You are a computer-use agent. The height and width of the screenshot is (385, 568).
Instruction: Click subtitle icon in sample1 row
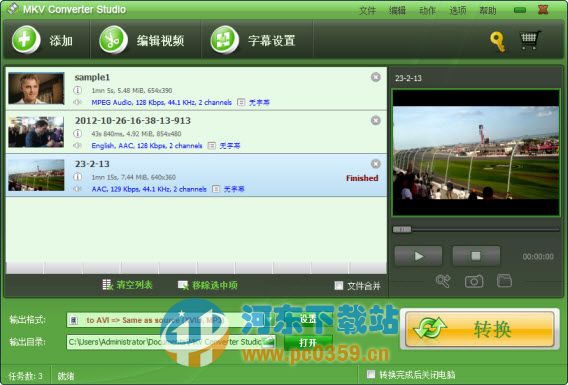241,102
